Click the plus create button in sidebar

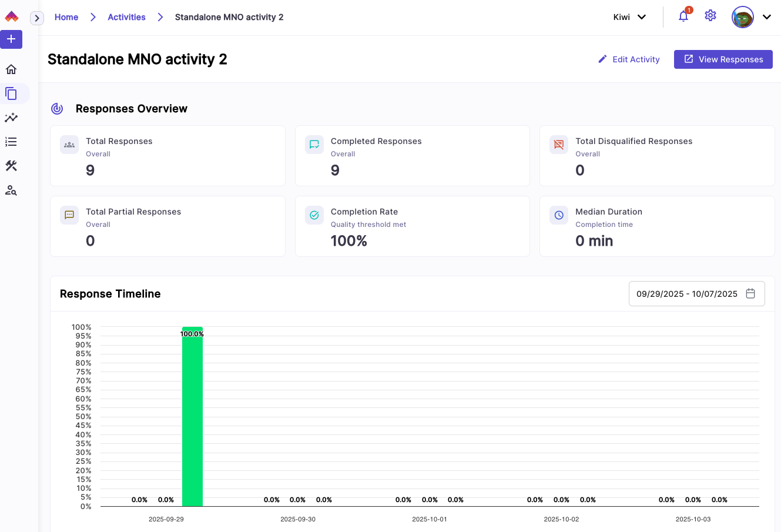click(x=11, y=39)
